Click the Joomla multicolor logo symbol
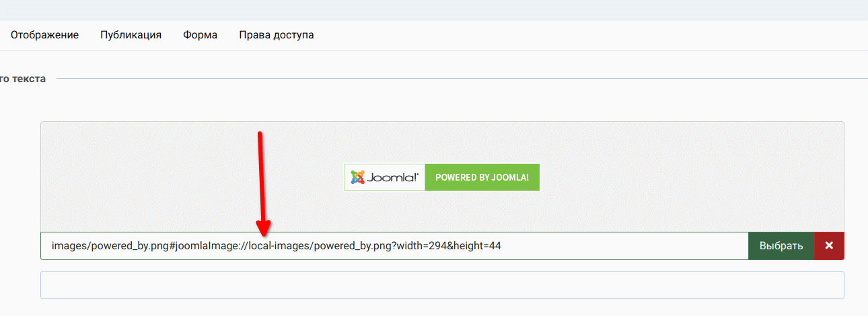The width and height of the screenshot is (868, 316). coord(357,177)
